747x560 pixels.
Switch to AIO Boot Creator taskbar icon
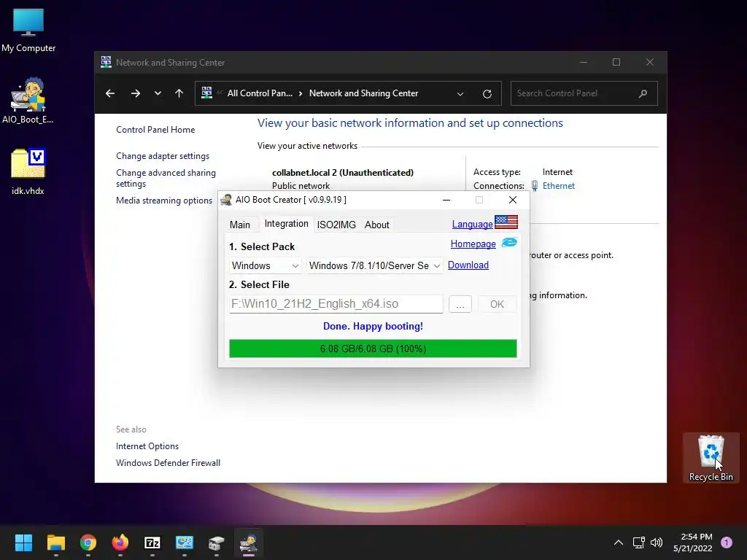coord(249,542)
